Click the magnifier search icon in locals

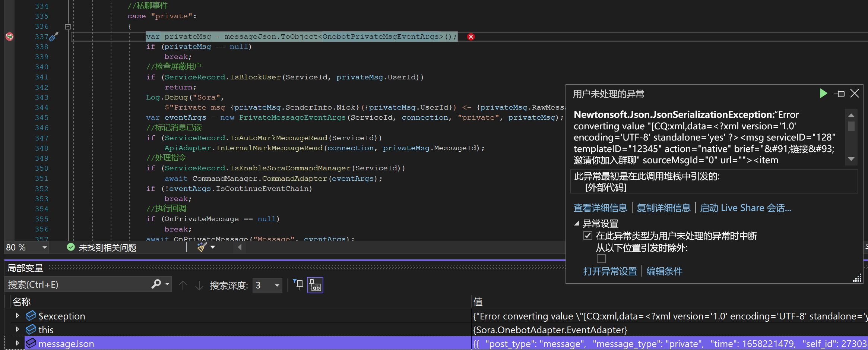tap(156, 284)
